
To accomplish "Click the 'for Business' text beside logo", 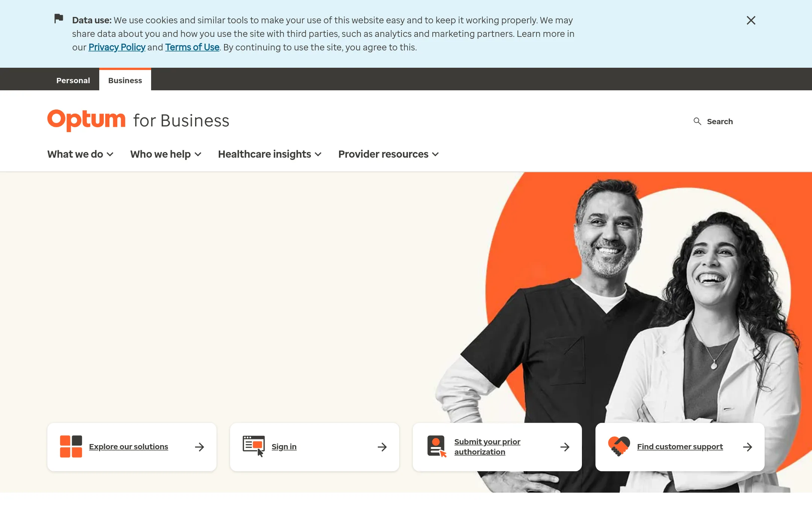I will pos(181,121).
